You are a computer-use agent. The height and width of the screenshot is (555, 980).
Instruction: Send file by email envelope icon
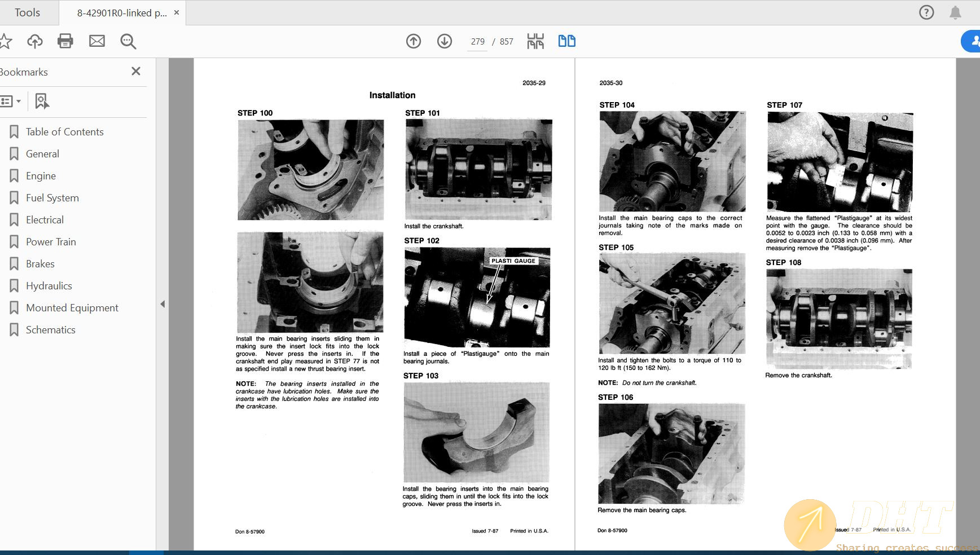(97, 41)
